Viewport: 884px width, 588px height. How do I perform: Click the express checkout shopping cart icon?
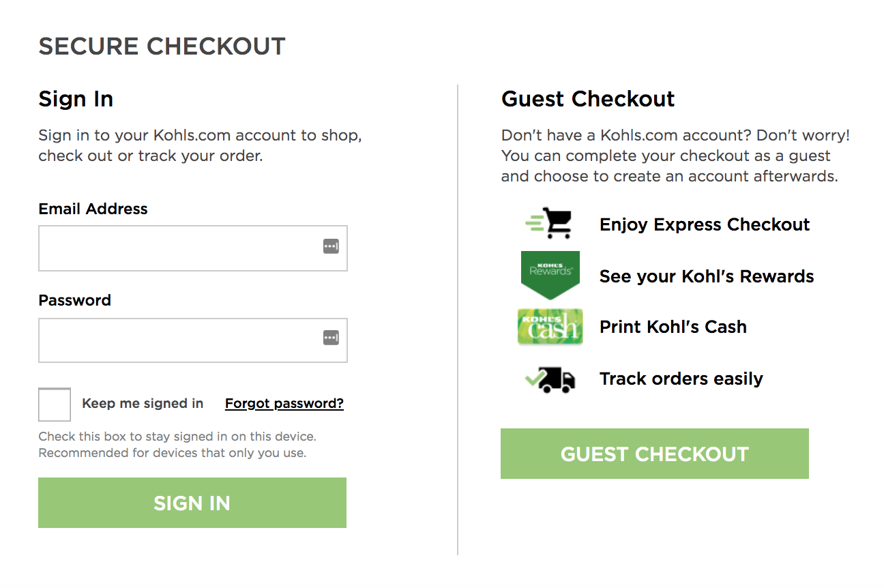pyautogui.click(x=550, y=224)
